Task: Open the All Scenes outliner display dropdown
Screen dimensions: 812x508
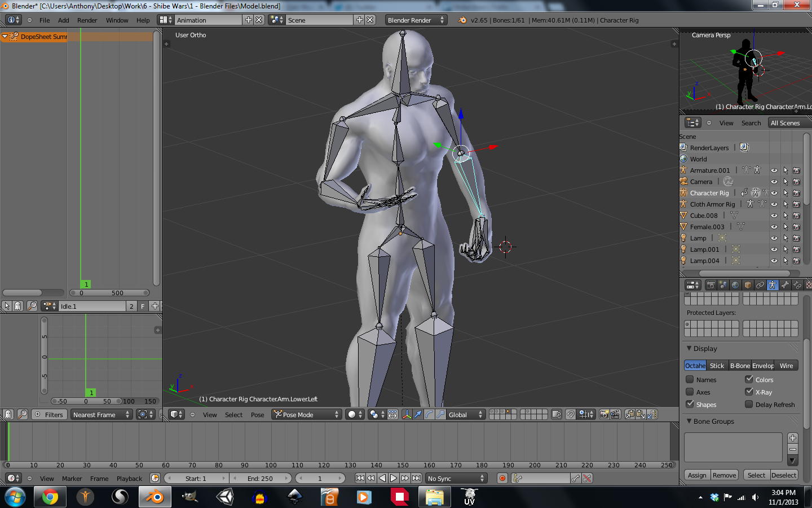Action: tap(789, 122)
